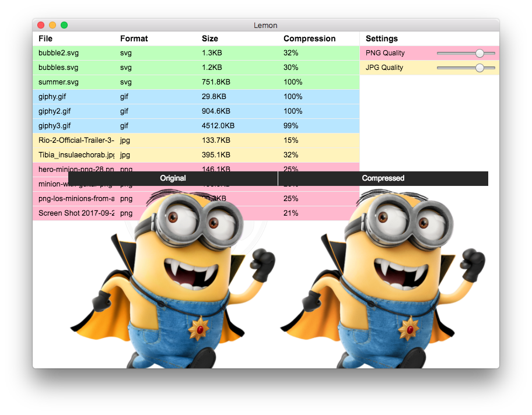Click the JPG Quality label

(x=384, y=68)
